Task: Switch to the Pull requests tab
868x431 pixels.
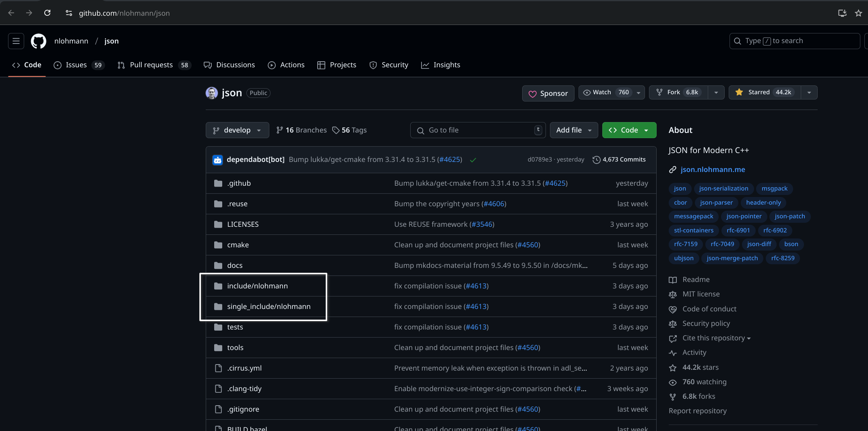Action: tap(154, 65)
